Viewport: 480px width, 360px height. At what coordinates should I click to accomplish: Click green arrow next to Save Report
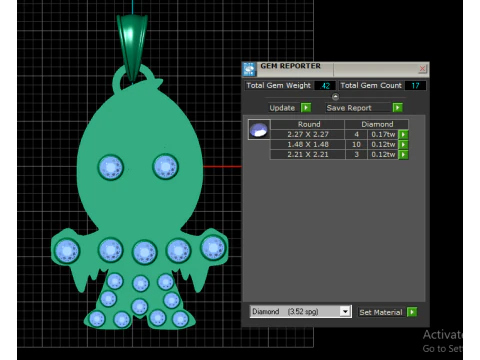[x=397, y=108]
